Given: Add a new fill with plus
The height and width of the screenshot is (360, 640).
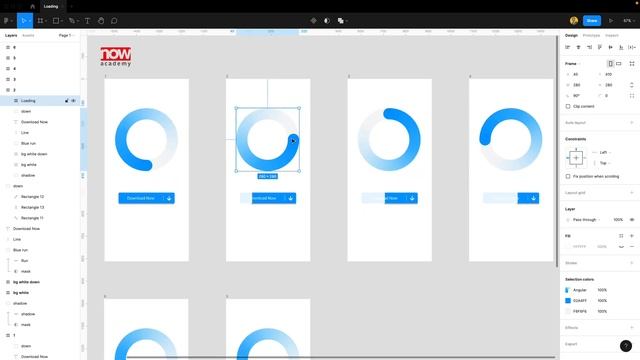Looking at the screenshot, I should point(632,236).
